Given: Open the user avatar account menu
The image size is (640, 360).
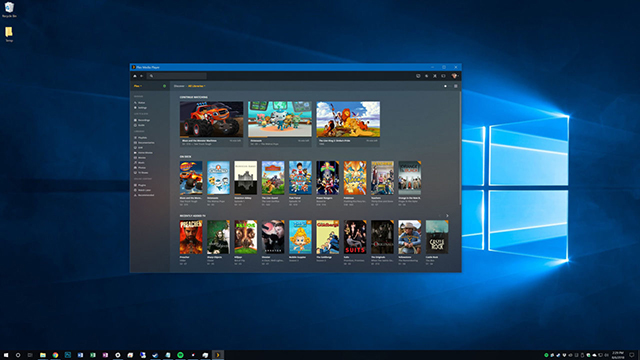Looking at the screenshot, I should [454, 76].
